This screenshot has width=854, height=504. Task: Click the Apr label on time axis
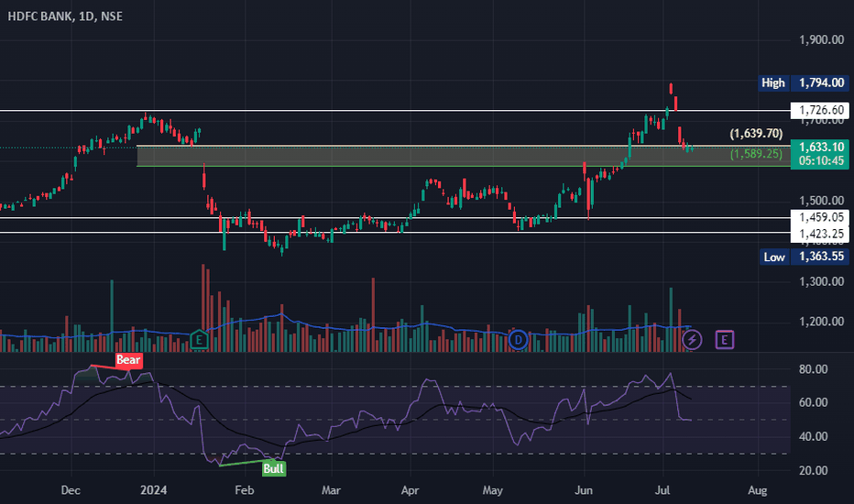(x=411, y=490)
